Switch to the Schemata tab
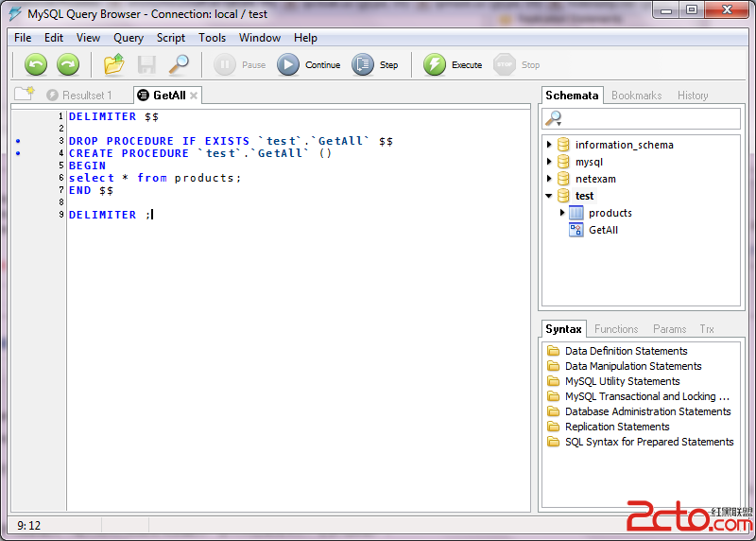This screenshot has width=756, height=541. pos(572,96)
